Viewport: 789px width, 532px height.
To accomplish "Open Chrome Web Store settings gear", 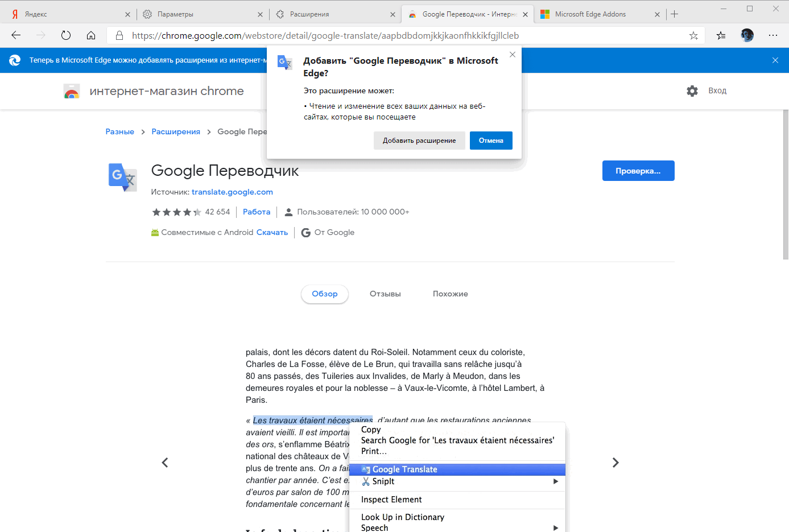I will point(692,91).
